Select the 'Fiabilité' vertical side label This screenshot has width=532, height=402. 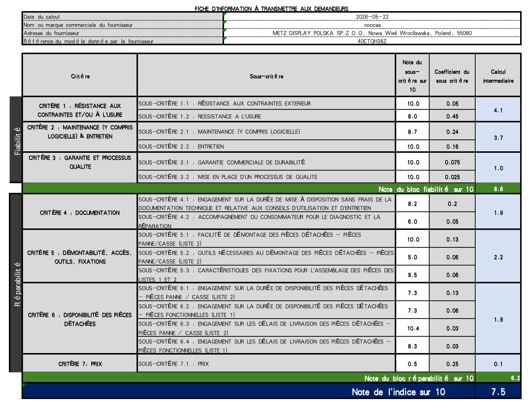pos(16,139)
